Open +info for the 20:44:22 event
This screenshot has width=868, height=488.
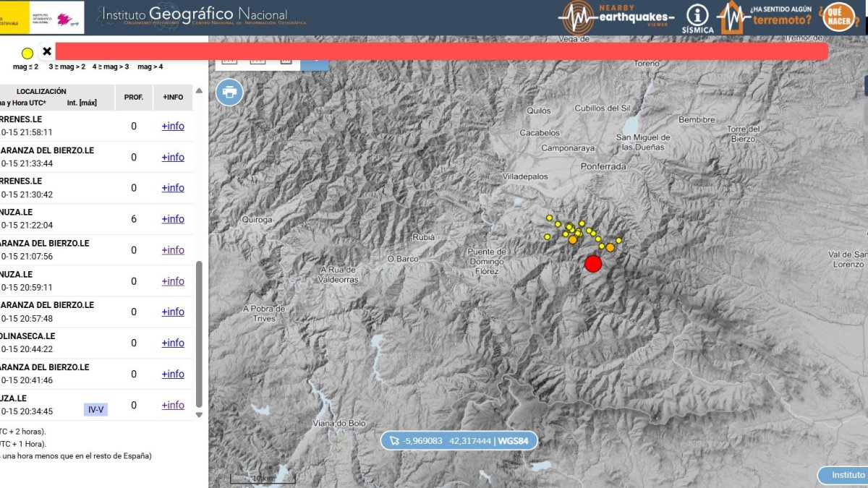(x=173, y=343)
